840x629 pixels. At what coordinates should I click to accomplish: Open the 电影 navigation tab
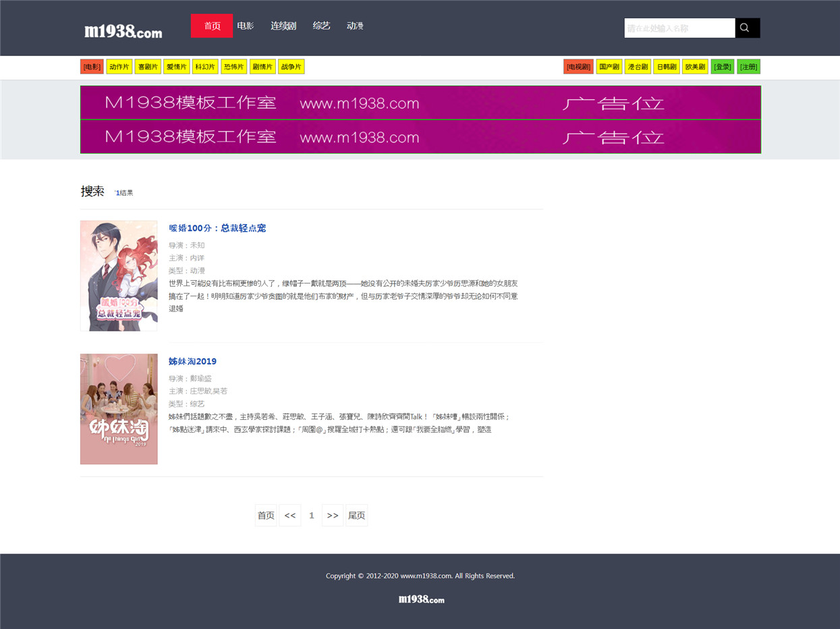(x=246, y=26)
